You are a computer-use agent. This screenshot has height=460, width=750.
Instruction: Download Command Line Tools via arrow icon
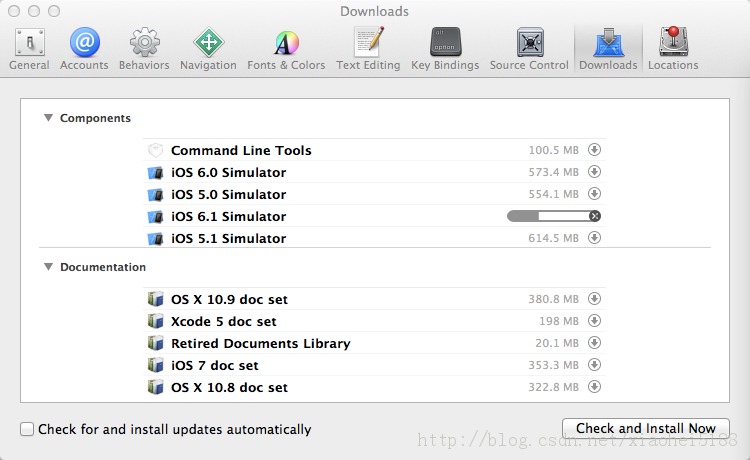tap(595, 150)
